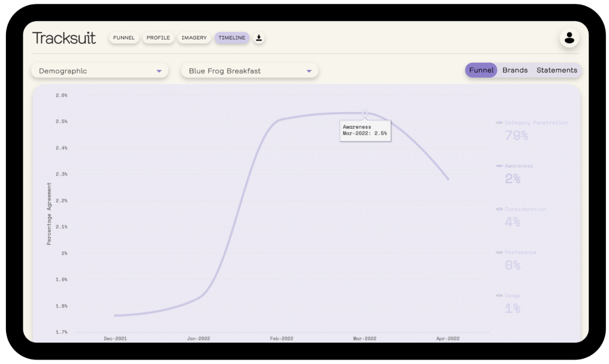Select the Funnel view segment
This screenshot has height=364, width=609.
click(x=482, y=70)
